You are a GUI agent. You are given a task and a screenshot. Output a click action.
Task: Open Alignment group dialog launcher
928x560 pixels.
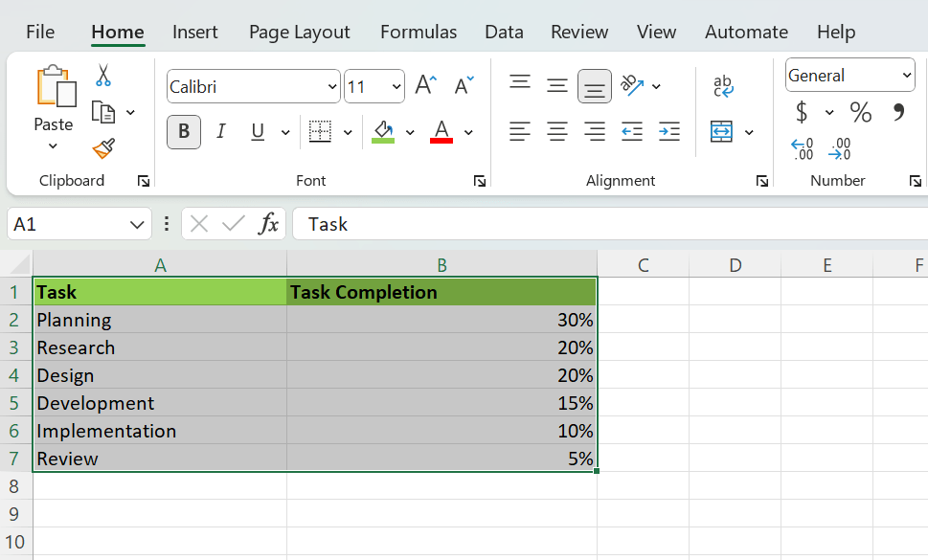pyautogui.click(x=761, y=181)
